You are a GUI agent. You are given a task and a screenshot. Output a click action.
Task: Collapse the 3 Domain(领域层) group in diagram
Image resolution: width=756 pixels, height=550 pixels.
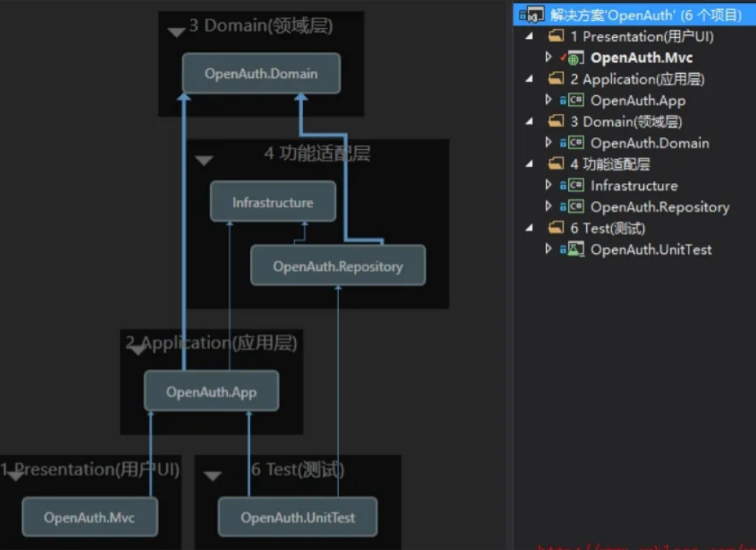176,32
